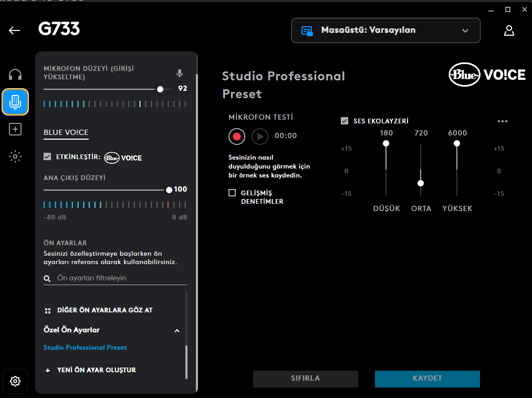Screen dimensions: 532x398
Task: Click the grid icon beside DİĞER ÖN AYARLARA GÖZ AT
Action: point(48,310)
